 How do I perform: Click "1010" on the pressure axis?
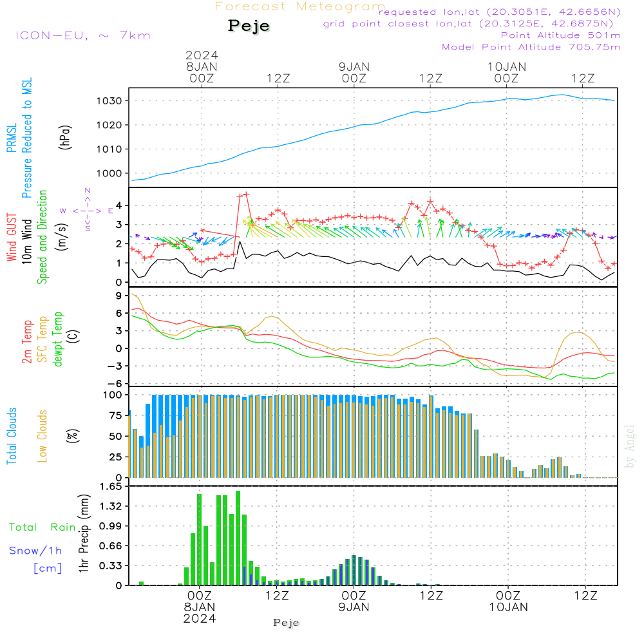click(109, 149)
